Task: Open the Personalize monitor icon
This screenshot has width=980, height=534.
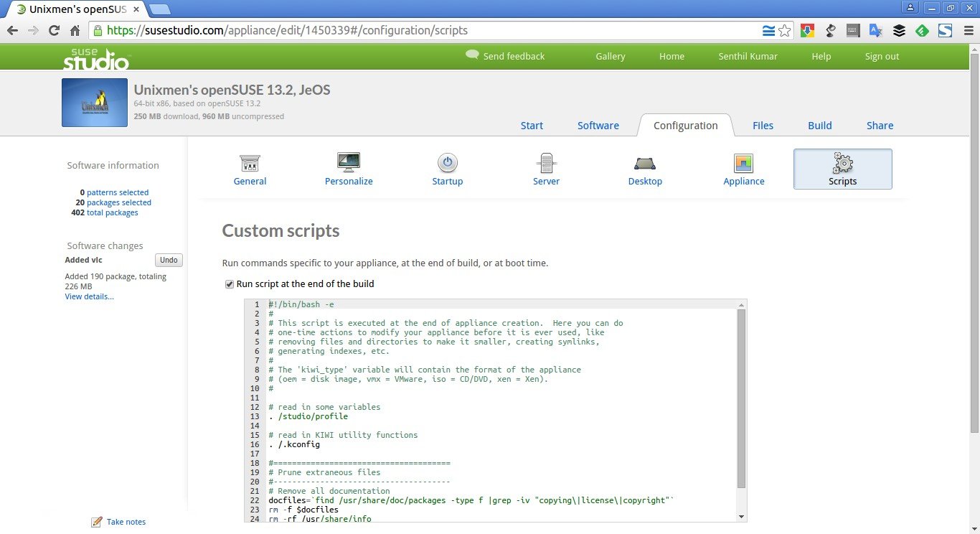Action: point(349,162)
